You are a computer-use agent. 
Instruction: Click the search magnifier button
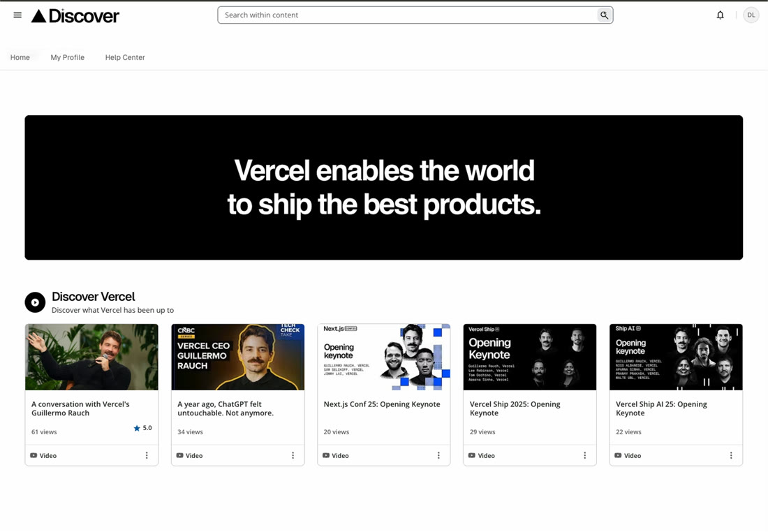(x=605, y=15)
